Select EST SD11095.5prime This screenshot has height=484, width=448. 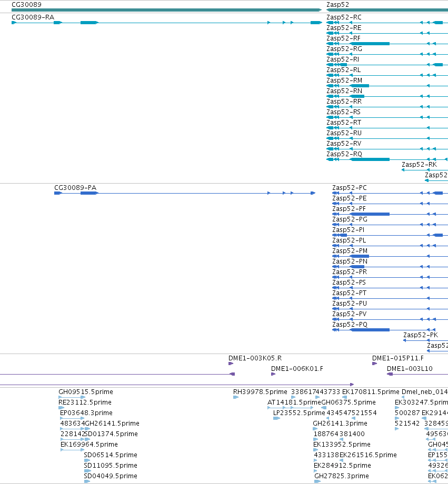point(111,465)
